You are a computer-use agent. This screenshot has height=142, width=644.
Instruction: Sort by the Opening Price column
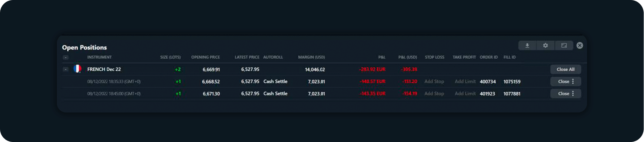tap(205, 57)
